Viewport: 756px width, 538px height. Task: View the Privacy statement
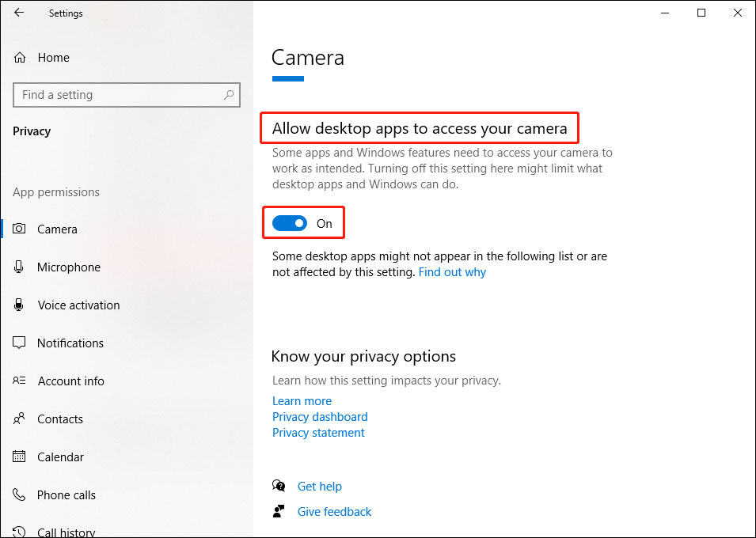coord(318,432)
